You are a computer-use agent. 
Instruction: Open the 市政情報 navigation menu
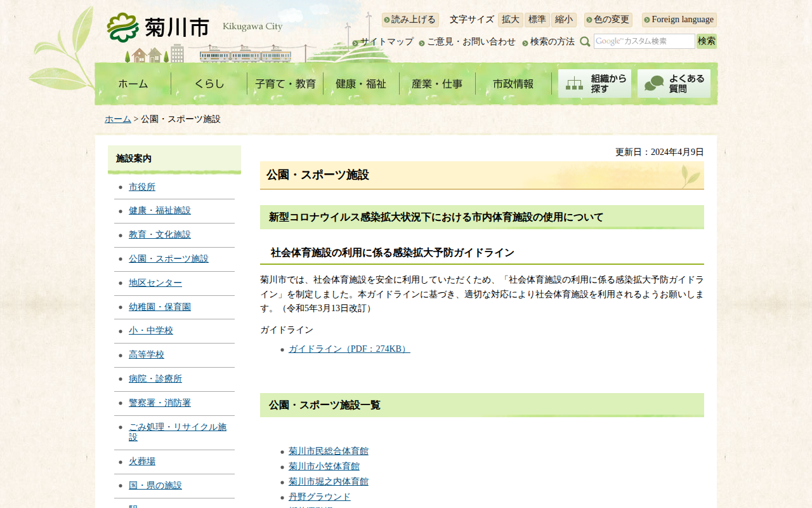tap(513, 84)
